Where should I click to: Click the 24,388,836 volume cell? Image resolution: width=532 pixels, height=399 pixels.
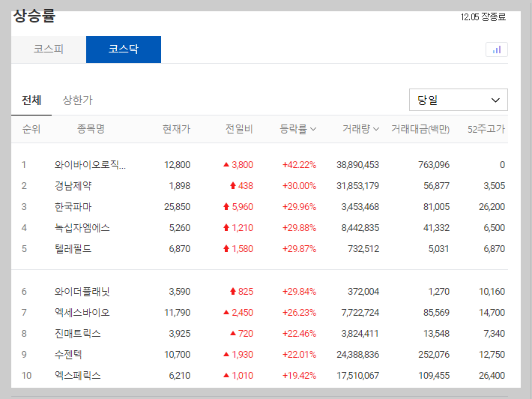[x=357, y=355]
